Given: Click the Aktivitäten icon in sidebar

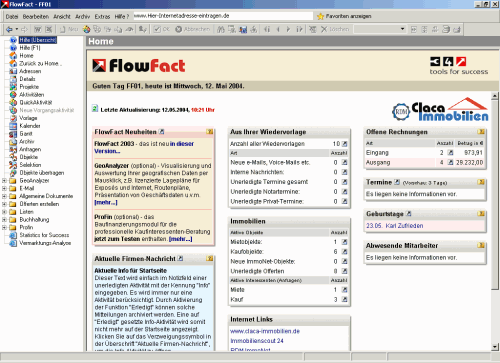Looking at the screenshot, I should point(13,95).
